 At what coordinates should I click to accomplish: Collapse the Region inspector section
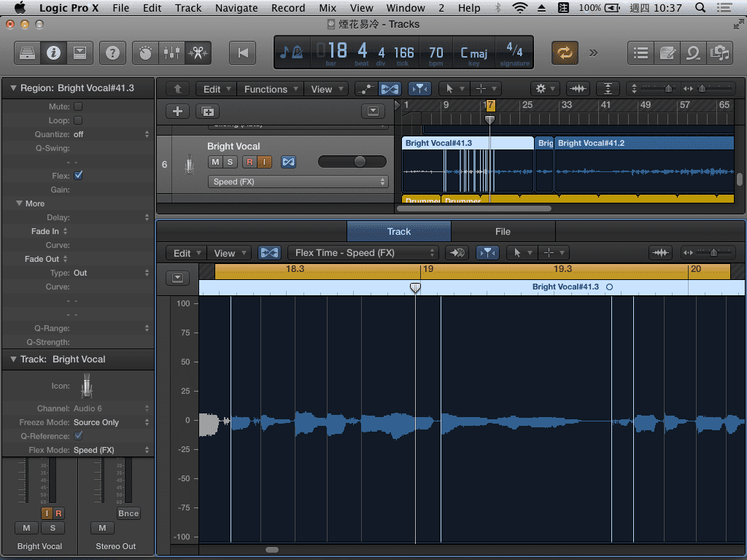click(13, 88)
